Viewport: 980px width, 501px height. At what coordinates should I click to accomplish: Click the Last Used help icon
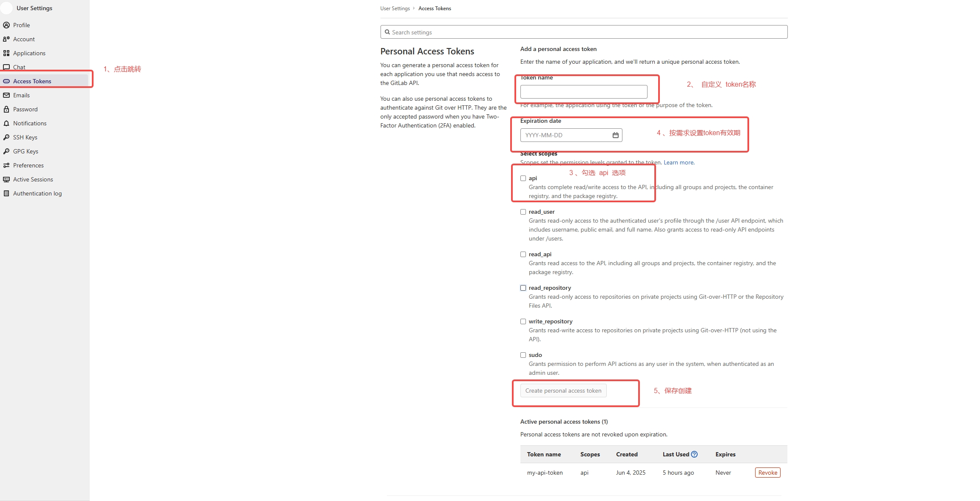[x=694, y=454]
